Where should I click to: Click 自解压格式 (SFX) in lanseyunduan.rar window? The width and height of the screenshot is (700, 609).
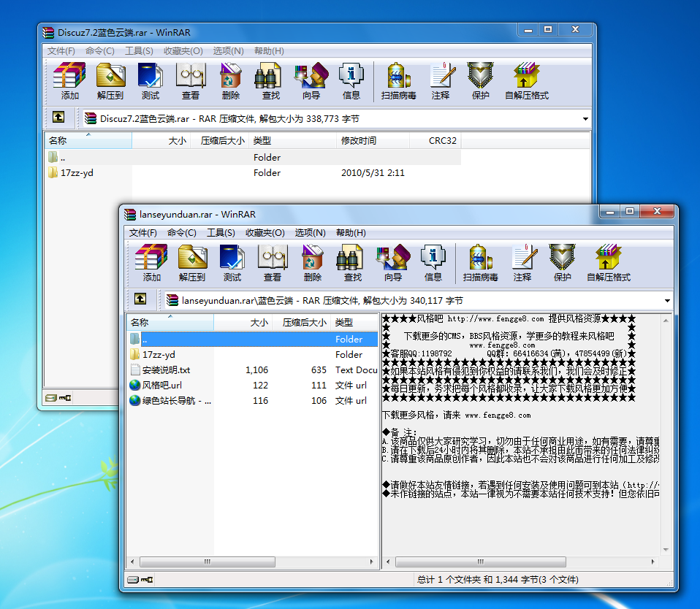point(609,263)
